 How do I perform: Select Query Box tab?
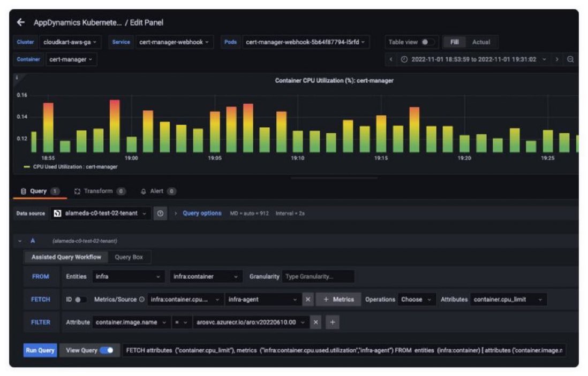pyautogui.click(x=129, y=257)
